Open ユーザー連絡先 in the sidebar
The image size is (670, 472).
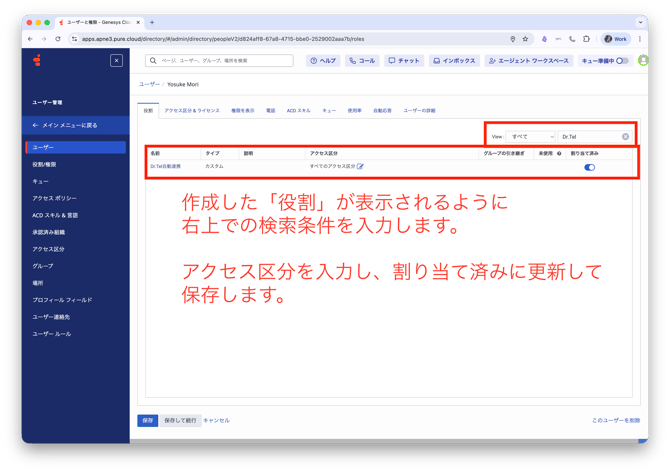[x=51, y=317]
